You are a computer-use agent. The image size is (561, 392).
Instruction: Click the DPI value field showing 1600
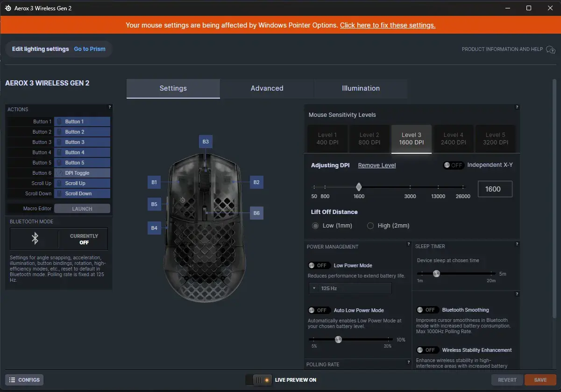(x=495, y=189)
